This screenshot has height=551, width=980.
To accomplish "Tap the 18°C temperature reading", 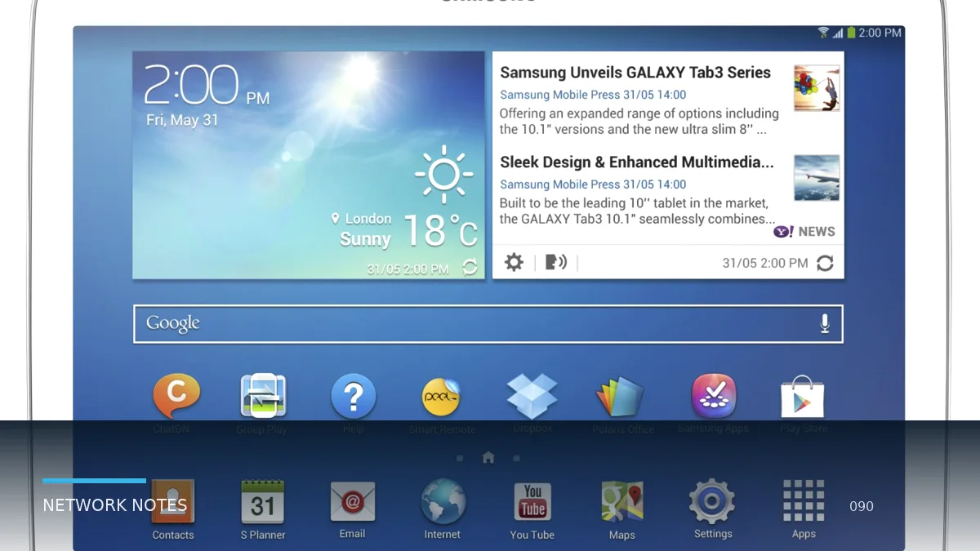I will [x=439, y=230].
